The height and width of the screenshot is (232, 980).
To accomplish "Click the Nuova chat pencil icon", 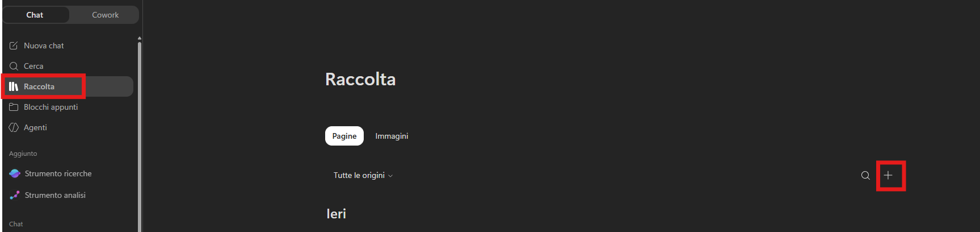I will [14, 45].
